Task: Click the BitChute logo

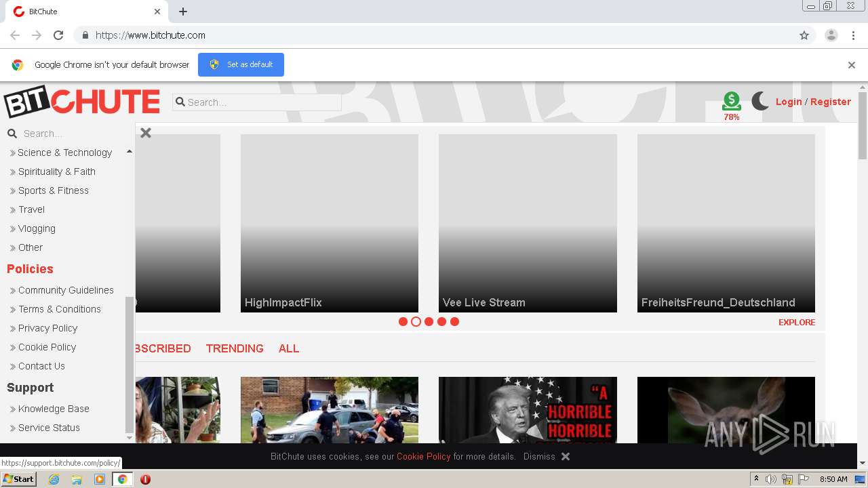Action: tap(82, 102)
